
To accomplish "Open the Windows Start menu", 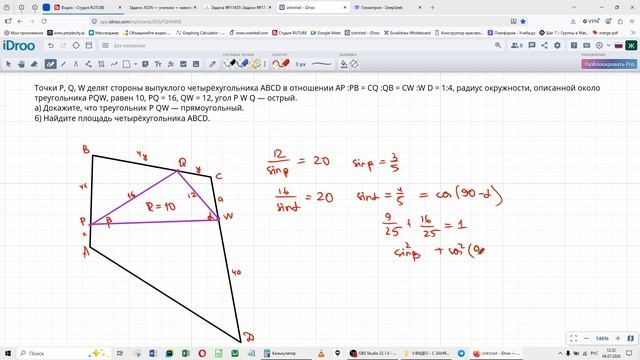I will pyautogui.click(x=7, y=353).
